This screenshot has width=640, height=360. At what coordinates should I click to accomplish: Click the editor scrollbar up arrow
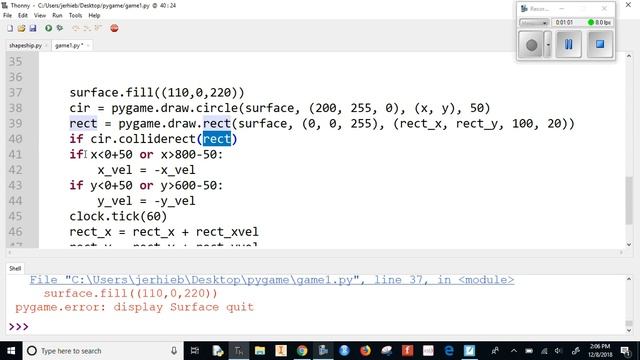(629, 56)
